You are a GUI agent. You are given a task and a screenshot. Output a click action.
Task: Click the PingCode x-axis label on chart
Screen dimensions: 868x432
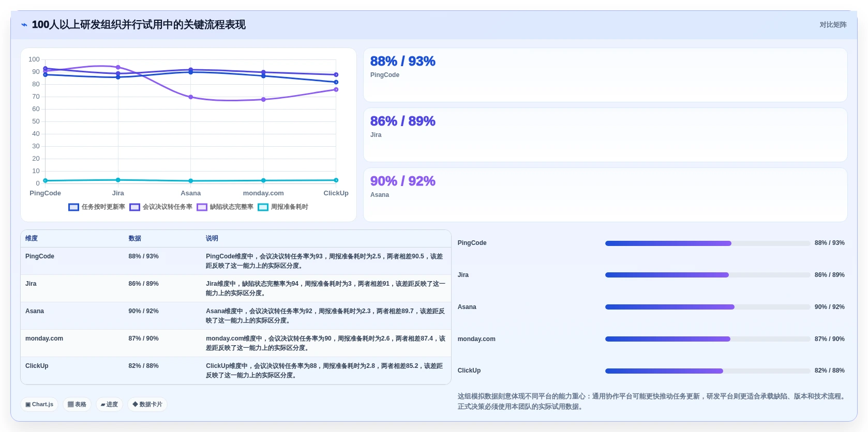(x=45, y=193)
